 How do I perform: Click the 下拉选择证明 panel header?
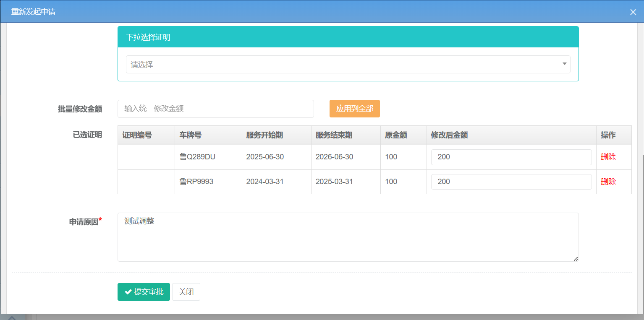pos(348,37)
